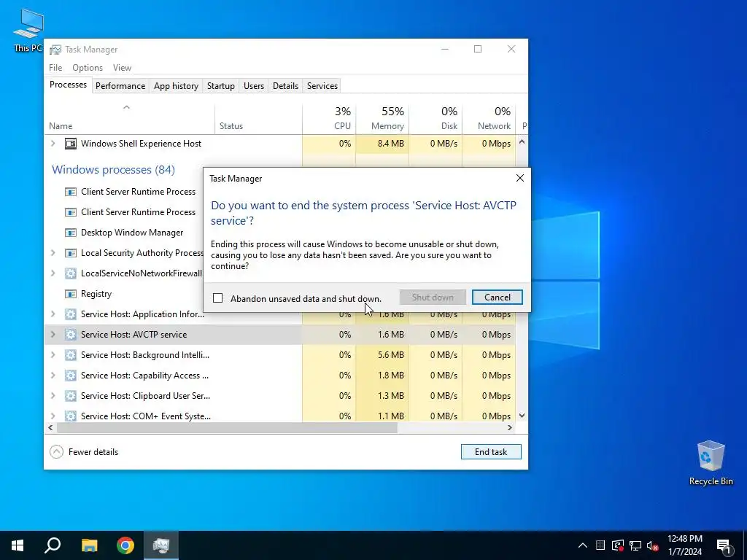Open the Users tab
This screenshot has height=560, width=747.
pyautogui.click(x=253, y=86)
